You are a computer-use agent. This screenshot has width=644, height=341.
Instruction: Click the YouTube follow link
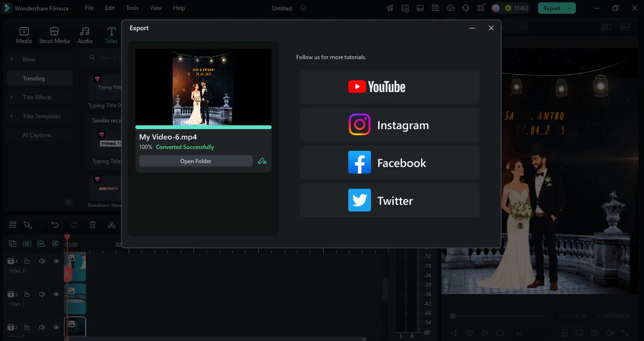pyautogui.click(x=390, y=87)
